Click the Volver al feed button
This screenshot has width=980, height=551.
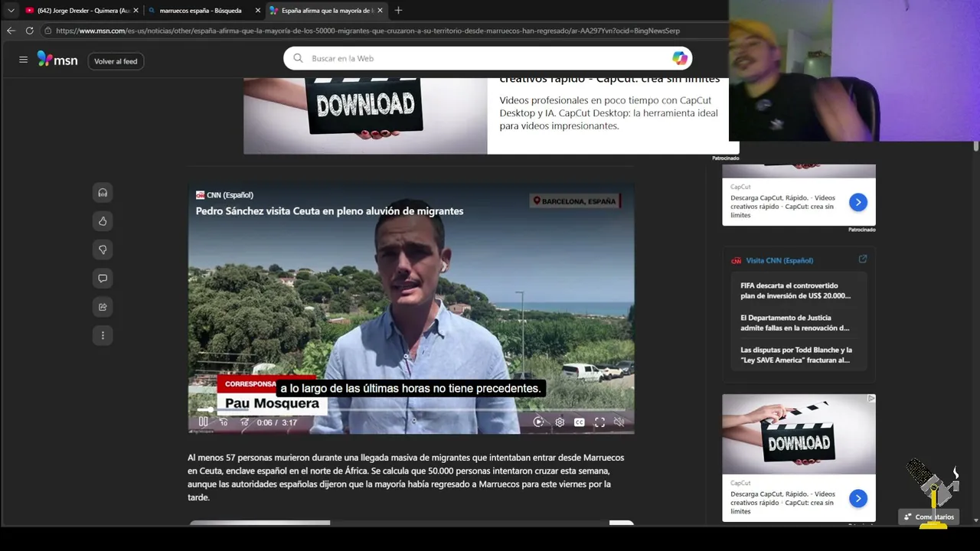(x=116, y=61)
